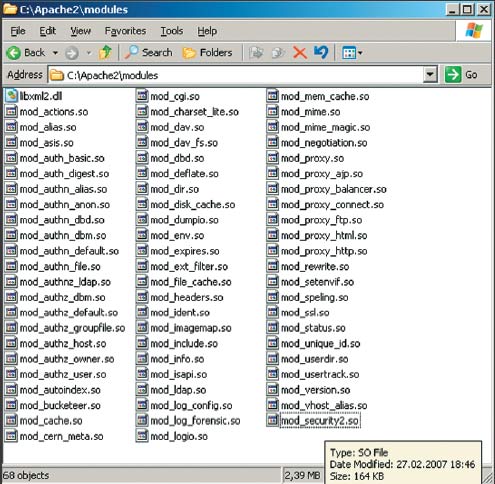Select file name mod_bucketeer.so
Screen dimensions: 495x484
(x=60, y=406)
